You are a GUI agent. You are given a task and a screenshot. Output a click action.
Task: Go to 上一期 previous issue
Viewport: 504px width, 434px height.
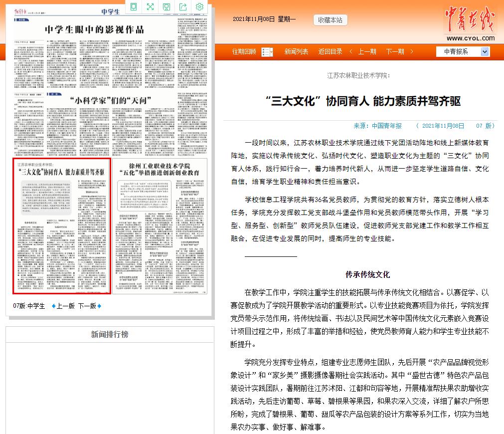(367, 52)
